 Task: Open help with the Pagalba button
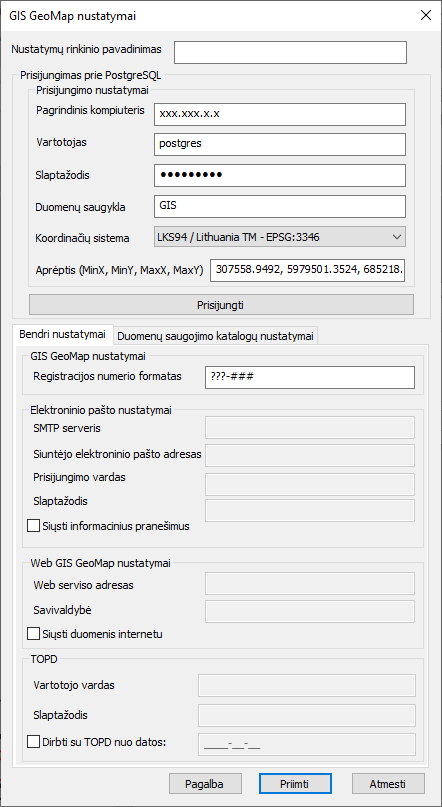pyautogui.click(x=205, y=784)
